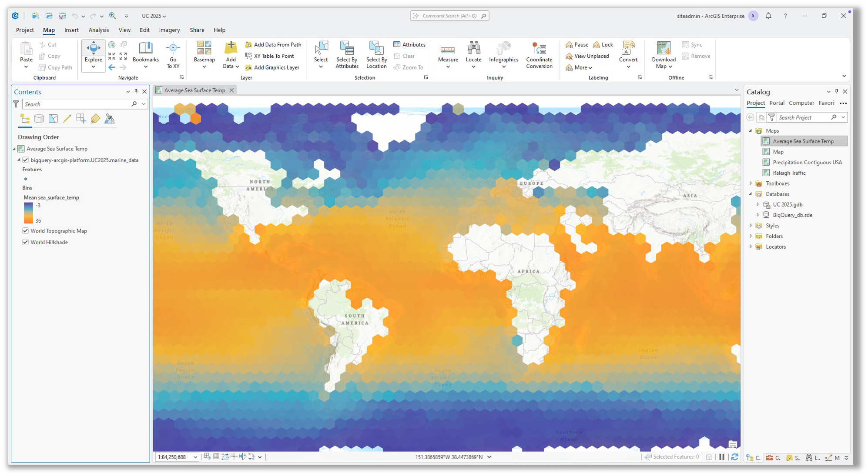
Task: Click the Locate binoculars icon
Action: coord(474,48)
